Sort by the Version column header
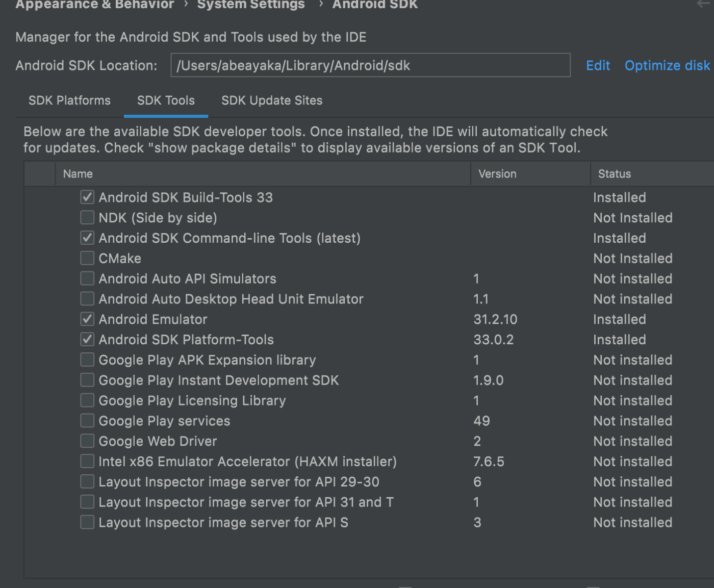The image size is (714, 588). pyautogui.click(x=530, y=174)
